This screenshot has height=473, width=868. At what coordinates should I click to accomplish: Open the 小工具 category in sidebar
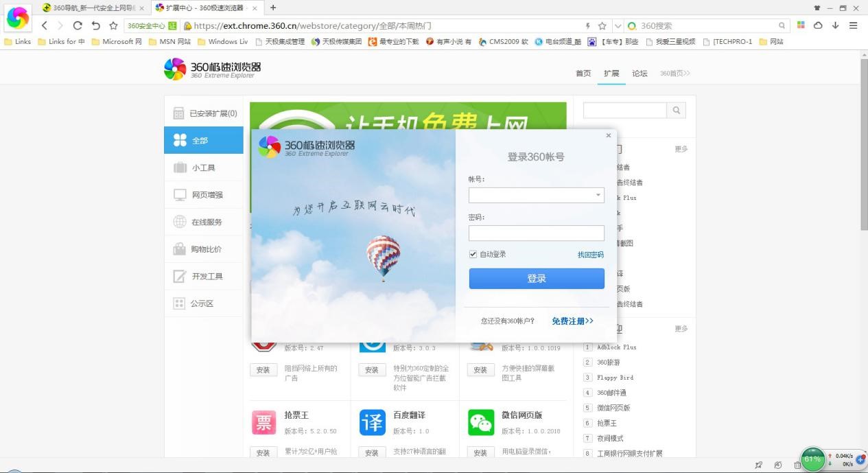[203, 168]
